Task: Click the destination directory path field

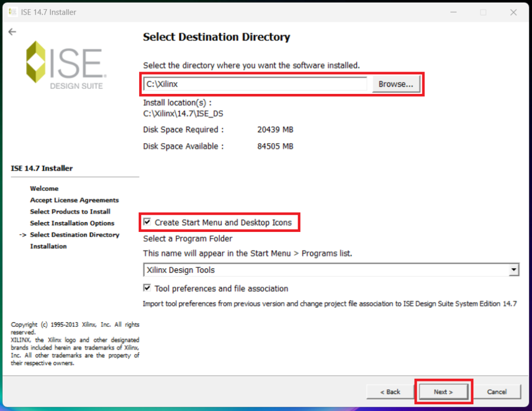Action: coord(255,84)
